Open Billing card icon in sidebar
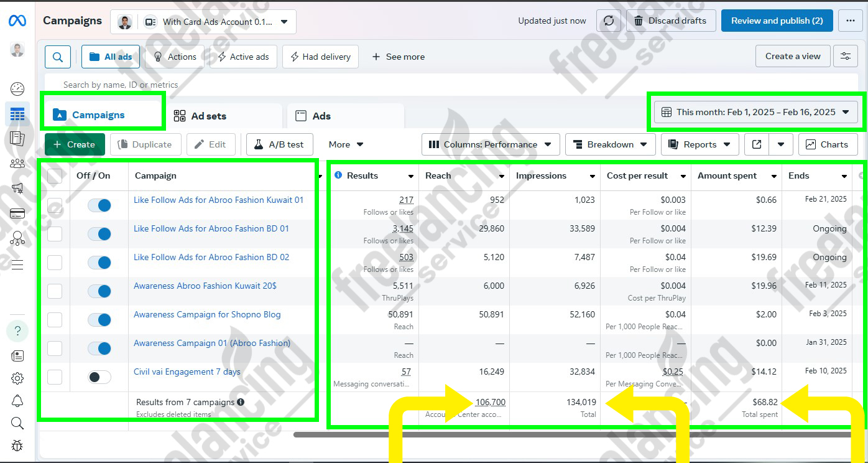Screen dimensions: 868x463 click(x=17, y=213)
